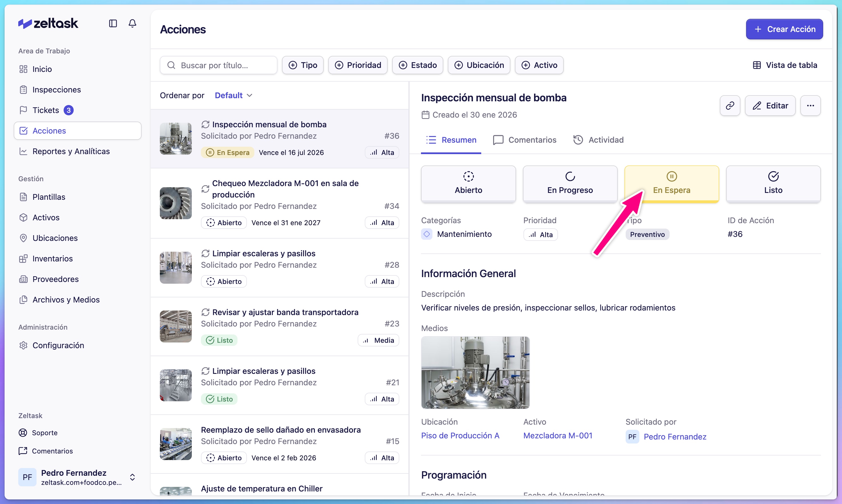842x504 pixels.
Task: Switch to Vista de tabla
Action: pyautogui.click(x=785, y=65)
